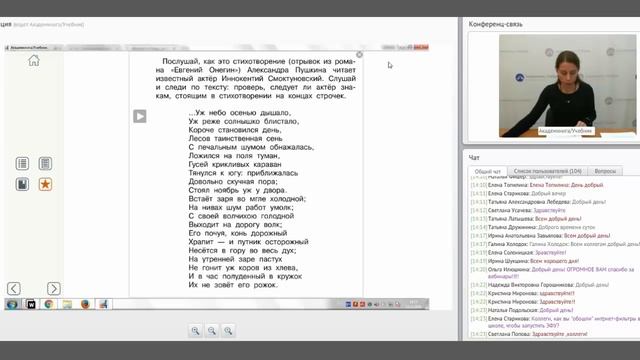Open the last pinned taskbar app
This screenshot has width=640, height=360.
(x=103, y=304)
